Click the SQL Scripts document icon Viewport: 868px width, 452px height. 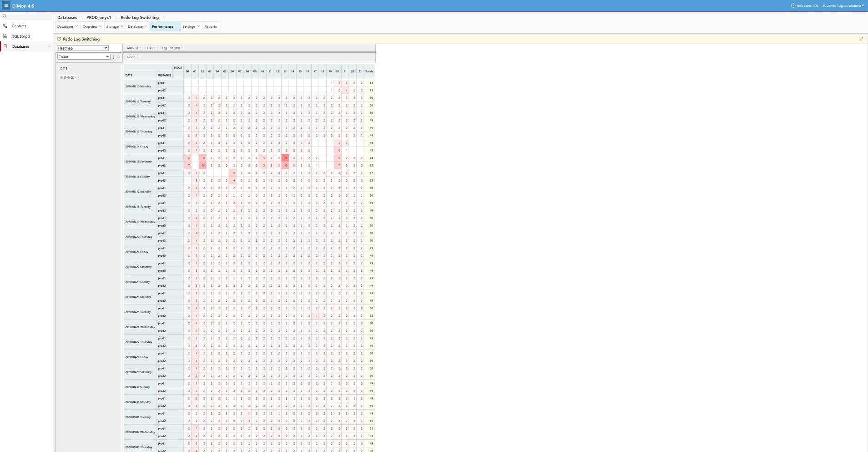point(5,36)
